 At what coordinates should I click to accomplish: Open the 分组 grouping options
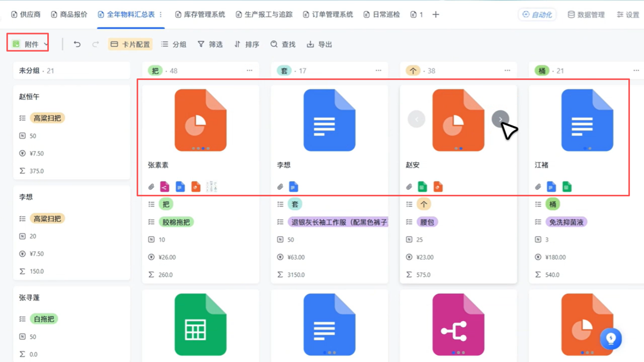[174, 44]
